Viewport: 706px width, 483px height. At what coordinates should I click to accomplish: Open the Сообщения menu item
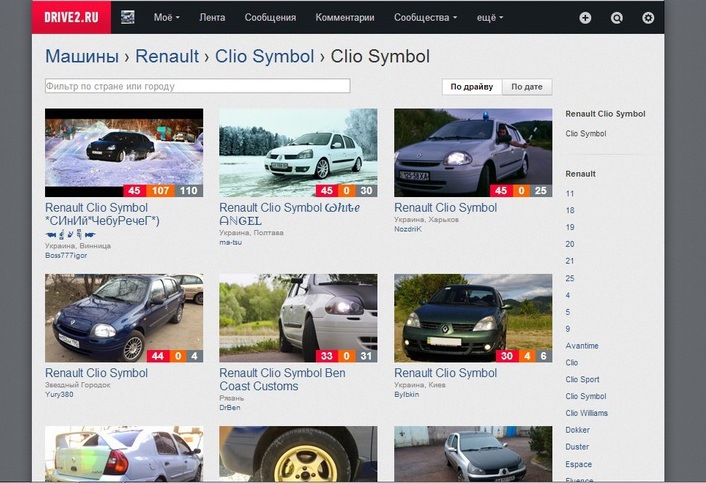click(270, 18)
